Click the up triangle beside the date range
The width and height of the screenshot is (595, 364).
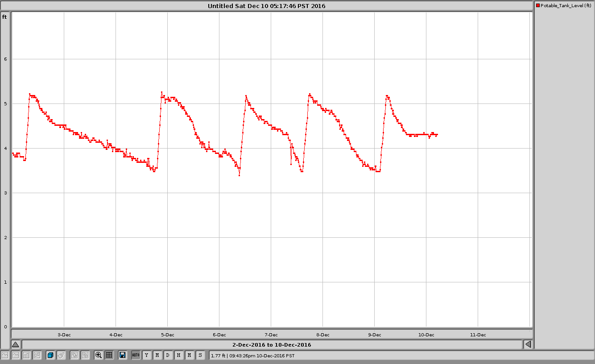(15, 344)
